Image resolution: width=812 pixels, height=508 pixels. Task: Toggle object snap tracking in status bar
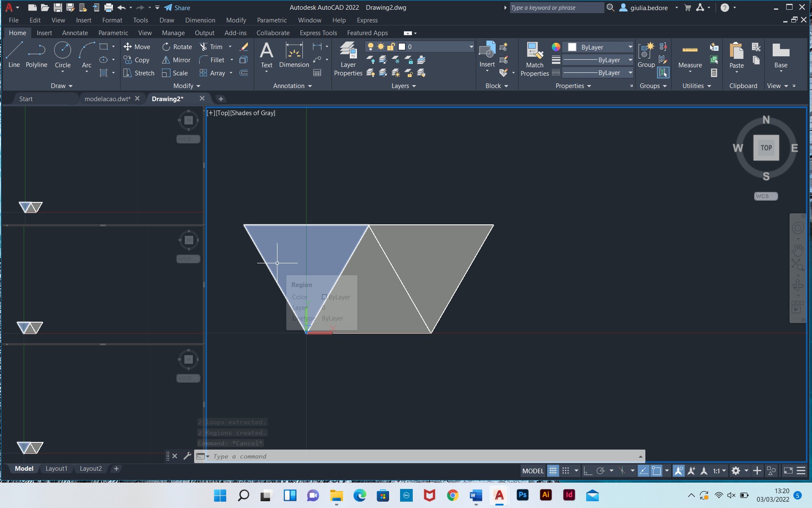(x=643, y=471)
